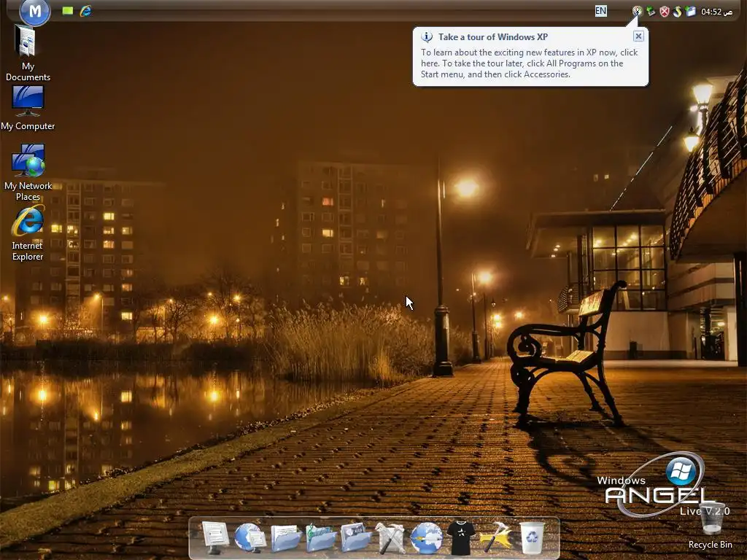This screenshot has height=560, width=747.
Task: Select the Internet Explorer desktop shortcut
Action: tap(28, 233)
